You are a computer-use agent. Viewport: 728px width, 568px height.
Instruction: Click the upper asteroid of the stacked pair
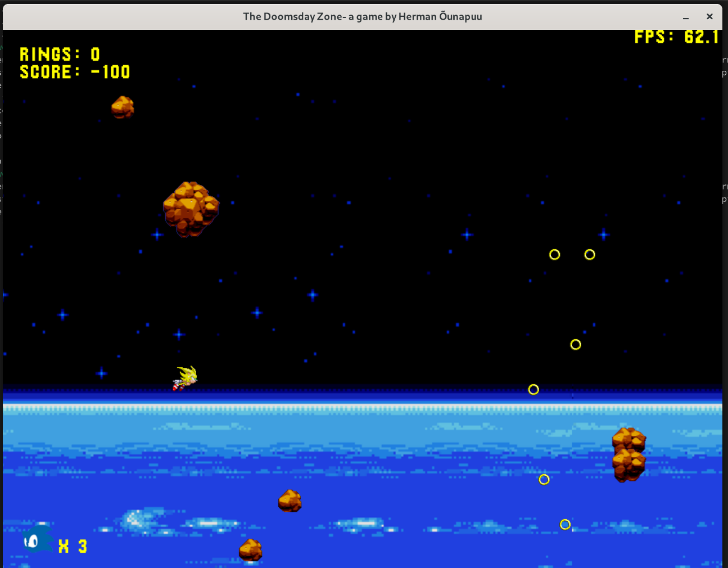[x=629, y=439]
